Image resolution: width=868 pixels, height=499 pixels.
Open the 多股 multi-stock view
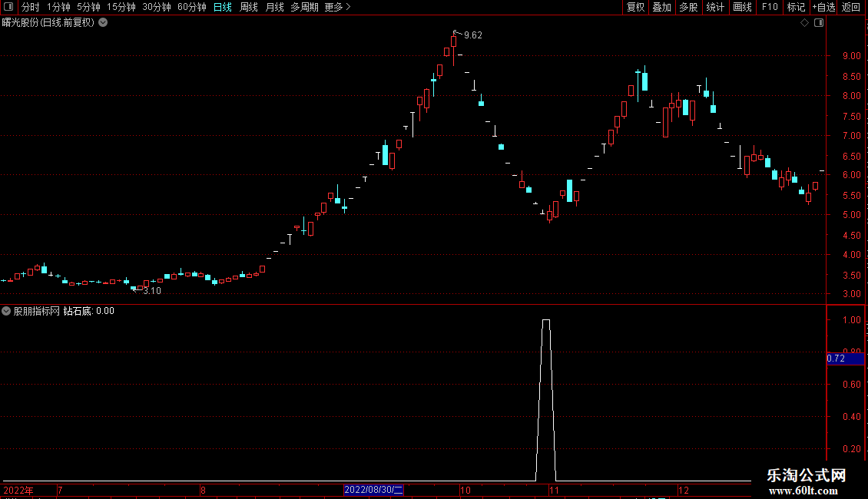688,7
